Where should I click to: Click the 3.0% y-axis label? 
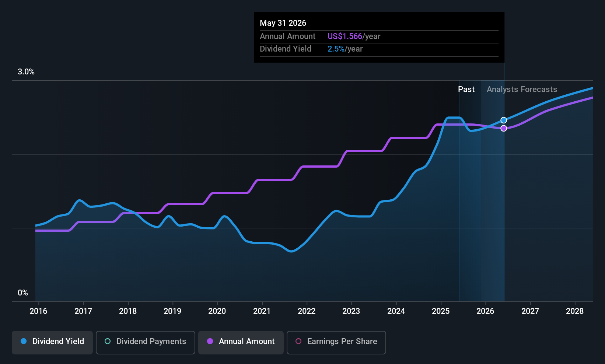(26, 72)
